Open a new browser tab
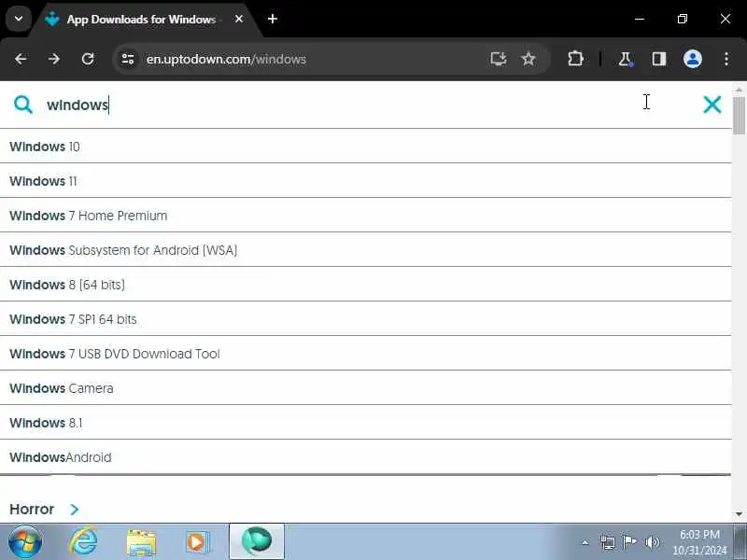Image resolution: width=747 pixels, height=560 pixels. point(273,19)
